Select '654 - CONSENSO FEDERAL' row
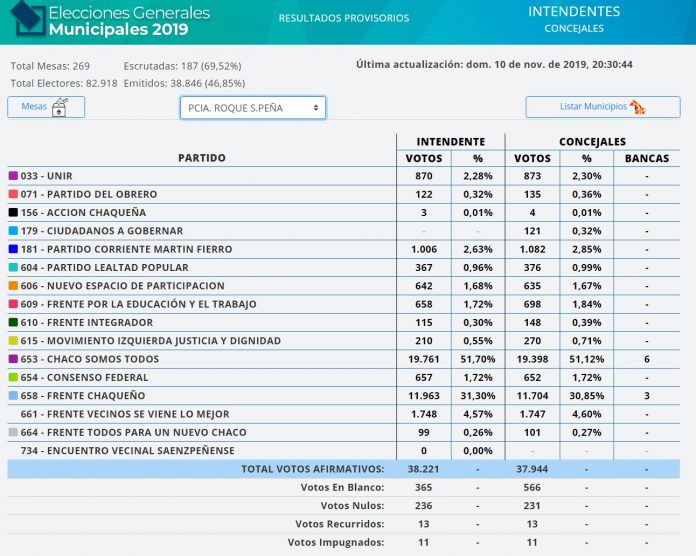Viewport: 696px width, 556px height. (x=344, y=378)
